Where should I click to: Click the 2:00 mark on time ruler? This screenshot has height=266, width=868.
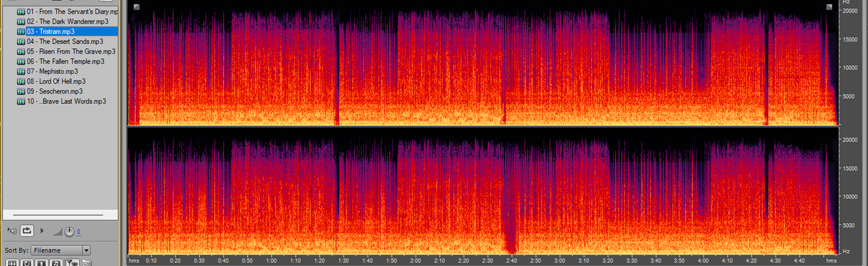coord(416,261)
